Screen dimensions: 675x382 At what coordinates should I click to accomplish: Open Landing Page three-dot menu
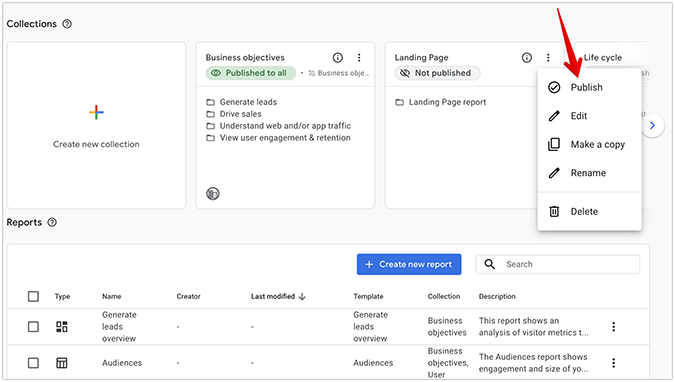coord(548,58)
